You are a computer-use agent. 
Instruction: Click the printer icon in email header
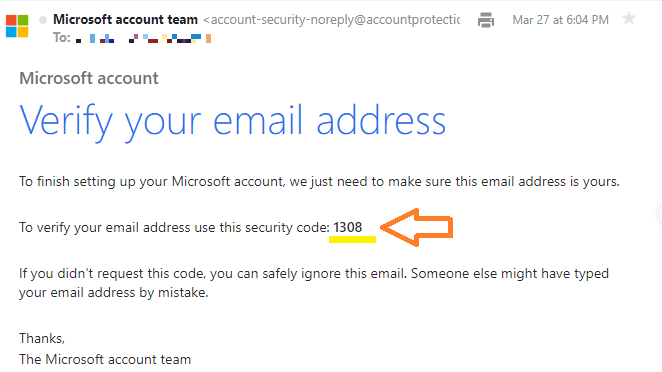(486, 20)
